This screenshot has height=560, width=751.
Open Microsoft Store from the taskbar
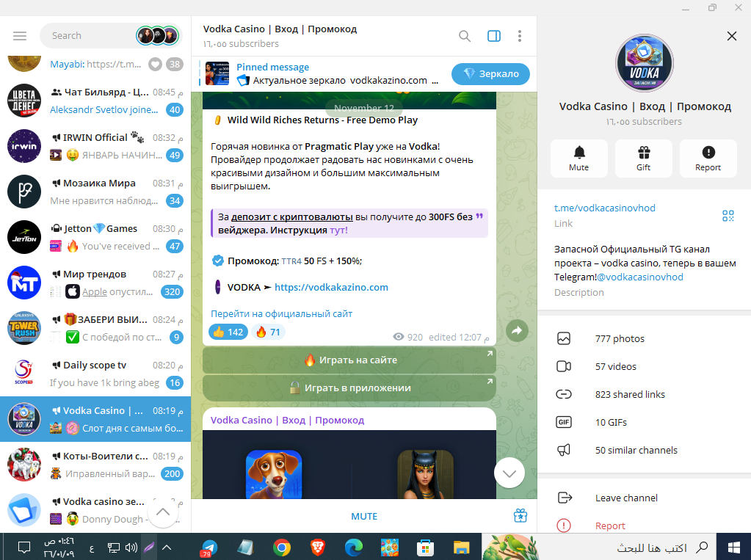425,547
